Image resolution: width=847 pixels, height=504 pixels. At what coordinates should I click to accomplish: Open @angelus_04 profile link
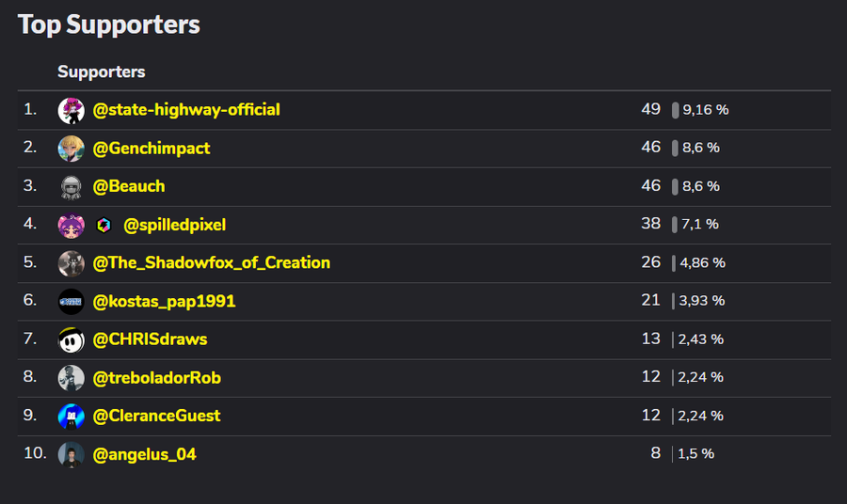coord(145,454)
